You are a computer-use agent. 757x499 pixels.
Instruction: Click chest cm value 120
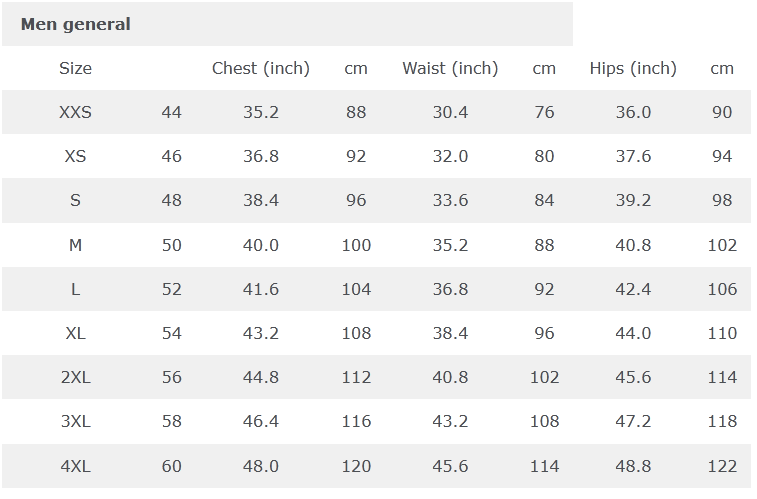[356, 466]
